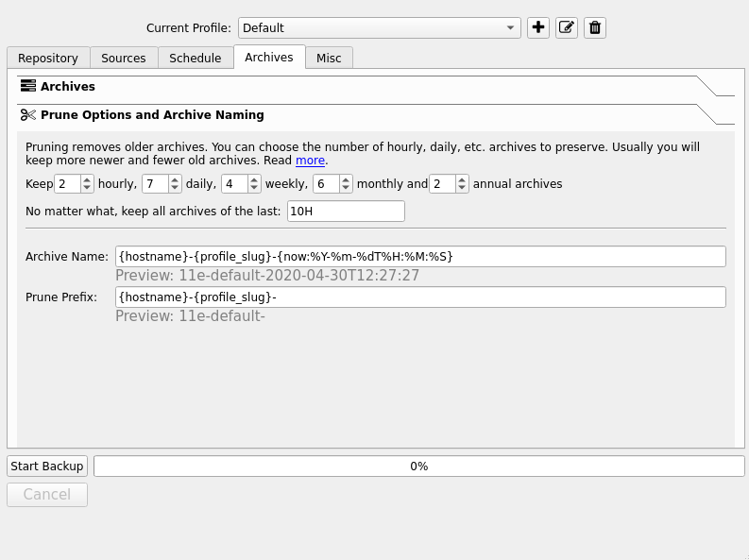
Task: Click the keep all archives within field
Action: click(346, 212)
